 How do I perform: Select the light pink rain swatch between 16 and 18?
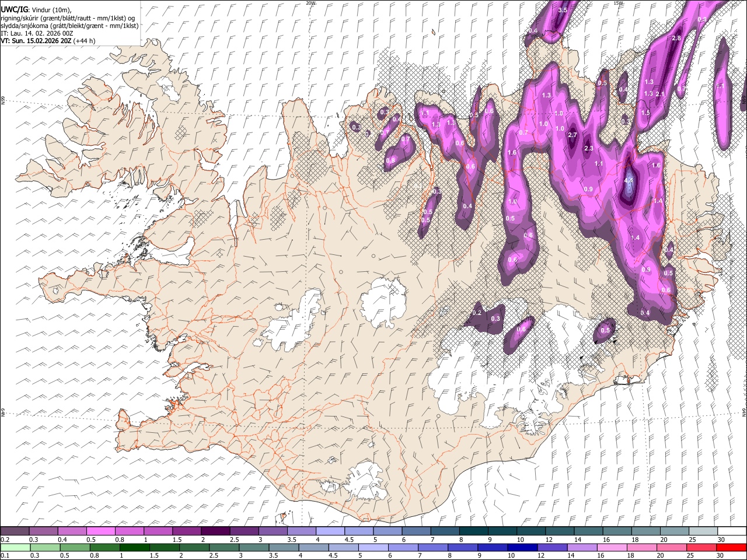612,548
